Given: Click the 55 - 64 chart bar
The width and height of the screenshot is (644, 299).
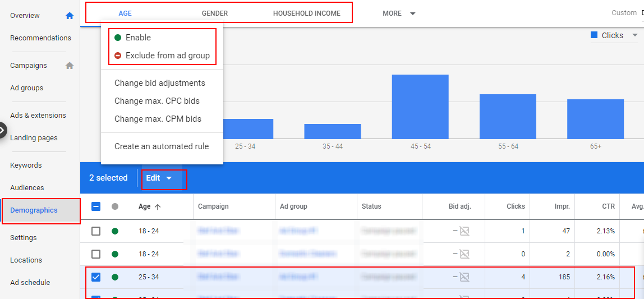Looking at the screenshot, I should (x=508, y=117).
